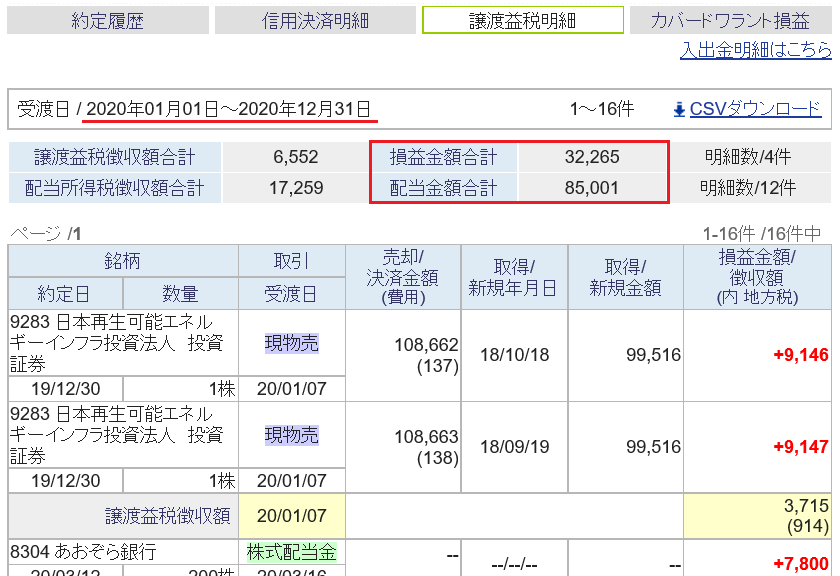Click the 譲渡益税徴収額 row label
This screenshot has width=840, height=576.
(168, 516)
